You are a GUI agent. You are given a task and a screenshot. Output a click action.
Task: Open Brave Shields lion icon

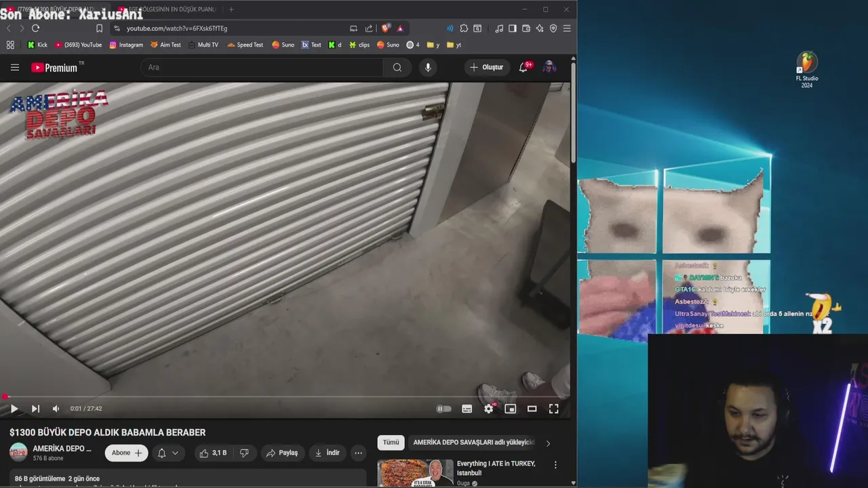(x=386, y=28)
